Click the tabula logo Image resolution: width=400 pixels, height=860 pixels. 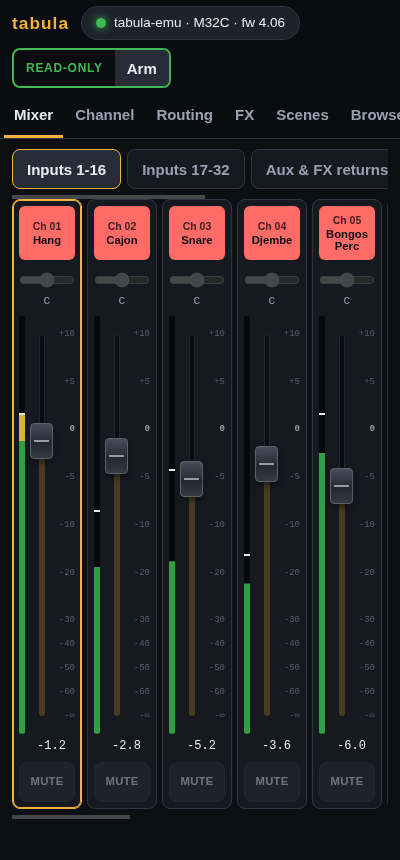tap(40, 24)
